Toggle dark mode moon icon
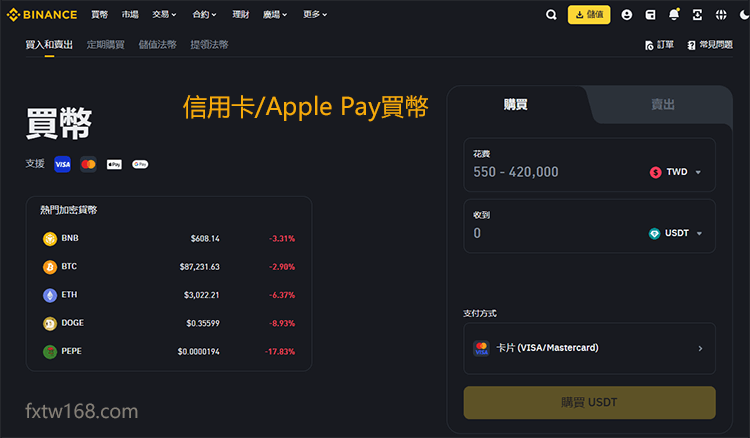Screen dimensions: 750x438 point(742,15)
